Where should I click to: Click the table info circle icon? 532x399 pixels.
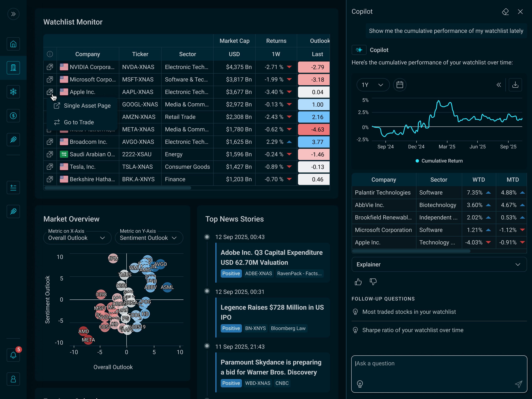click(x=50, y=54)
